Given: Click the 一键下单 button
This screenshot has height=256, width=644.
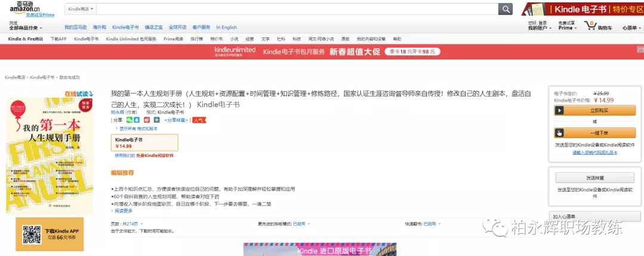Looking at the screenshot, I should [x=595, y=133].
